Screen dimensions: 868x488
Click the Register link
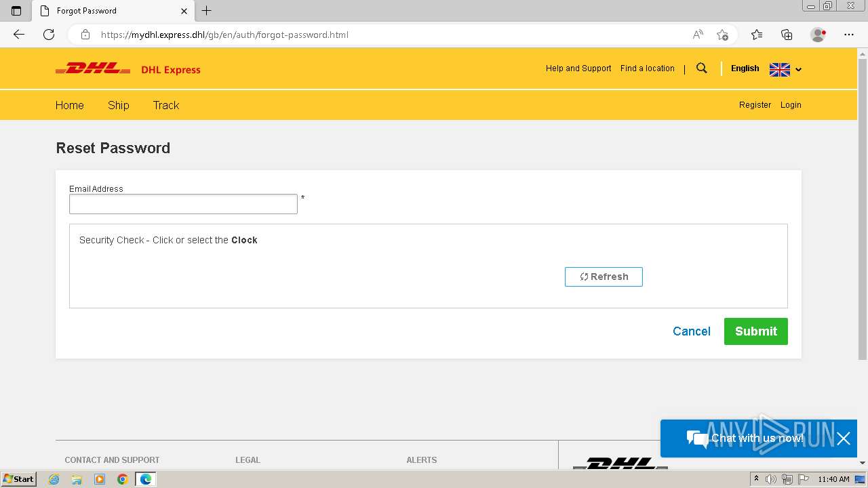(755, 105)
